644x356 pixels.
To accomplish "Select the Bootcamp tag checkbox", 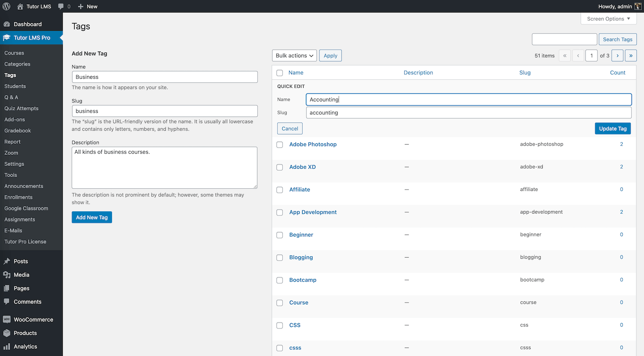I will [280, 280].
